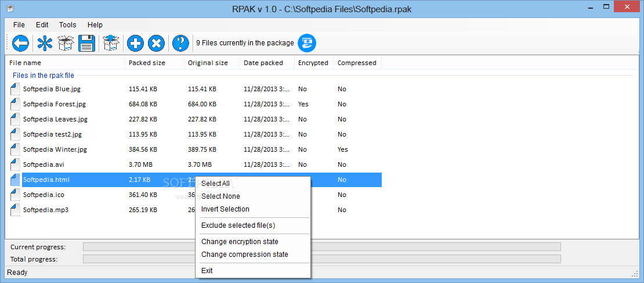Click the round donate icon beside file count
Screen dimensions: 644x283
tap(307, 43)
